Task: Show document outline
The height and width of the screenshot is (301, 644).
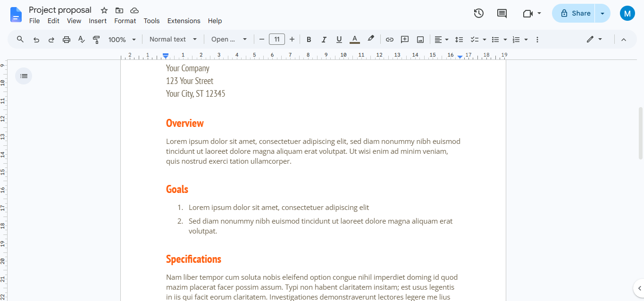Action: click(x=24, y=76)
